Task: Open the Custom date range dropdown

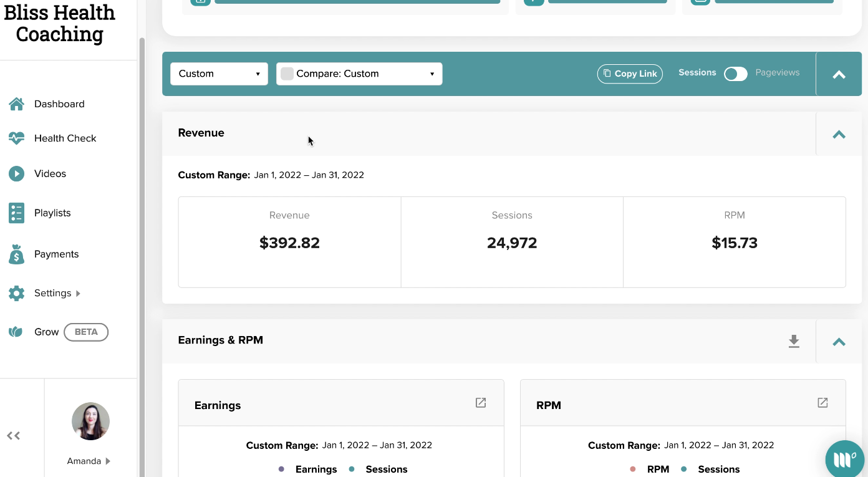Action: pyautogui.click(x=219, y=74)
